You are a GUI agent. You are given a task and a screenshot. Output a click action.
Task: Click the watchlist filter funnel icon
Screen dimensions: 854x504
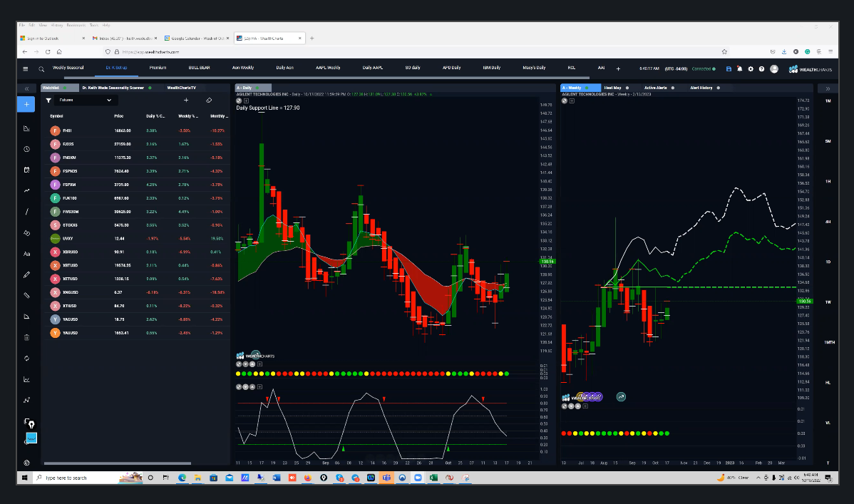[48, 101]
